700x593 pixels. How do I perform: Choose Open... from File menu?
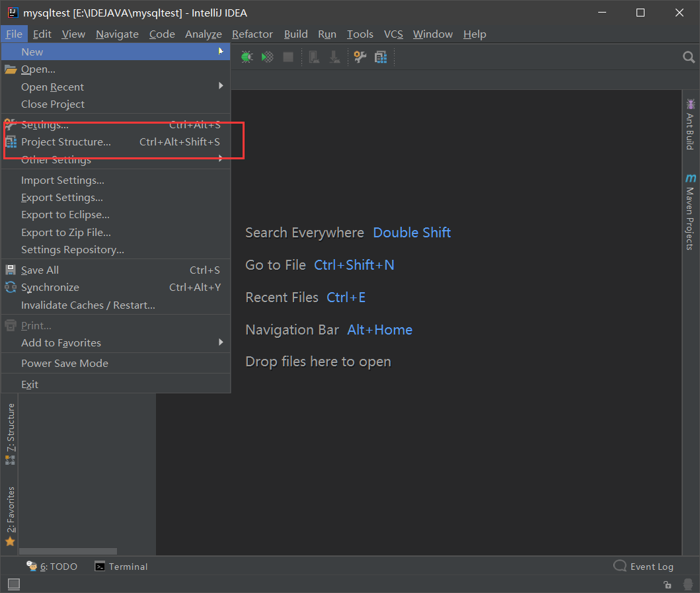coord(116,69)
